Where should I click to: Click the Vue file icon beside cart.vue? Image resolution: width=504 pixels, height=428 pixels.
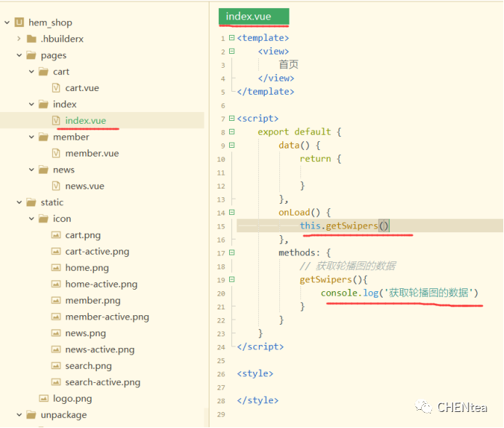(x=56, y=88)
